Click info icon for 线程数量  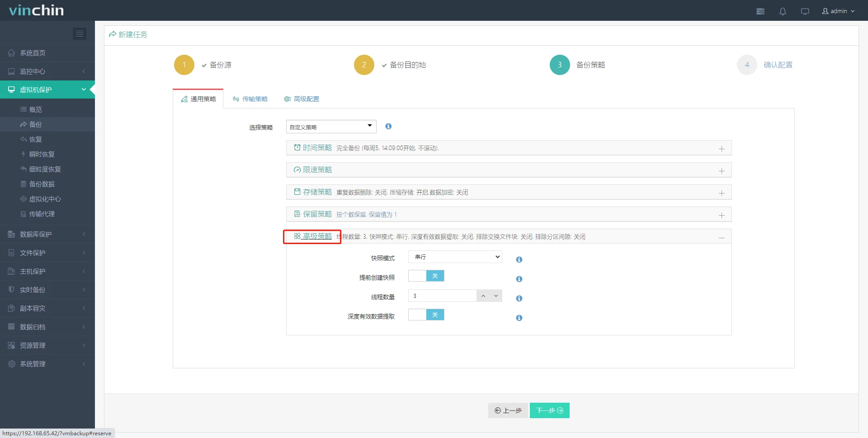(x=519, y=298)
